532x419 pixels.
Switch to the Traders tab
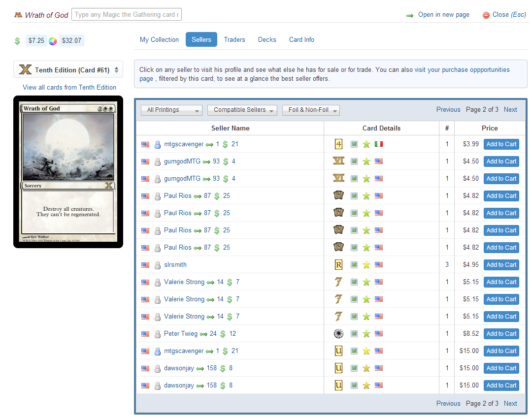tap(234, 39)
